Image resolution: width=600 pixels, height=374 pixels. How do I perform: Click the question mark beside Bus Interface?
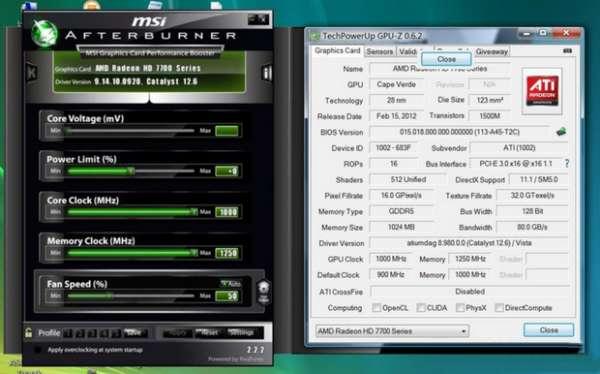[x=567, y=164]
